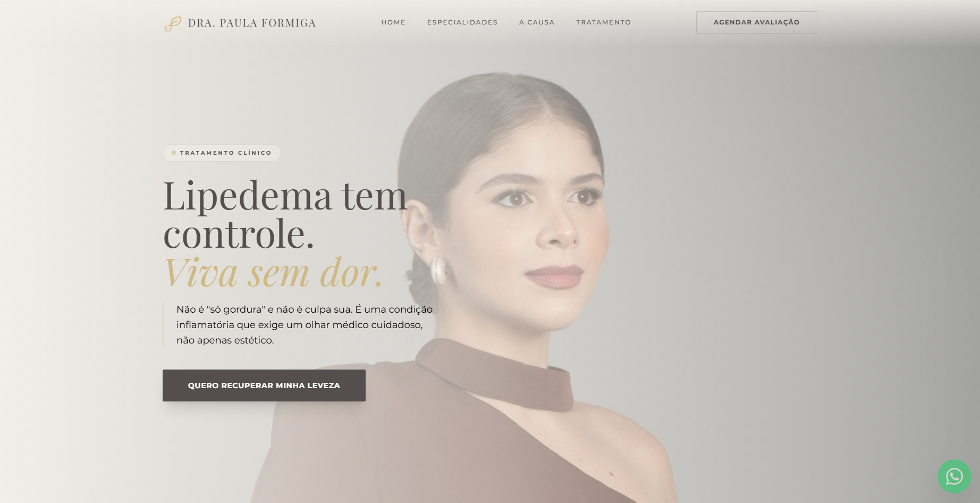
Task: Select the Tratamento Clínico badge label
Action: click(226, 153)
